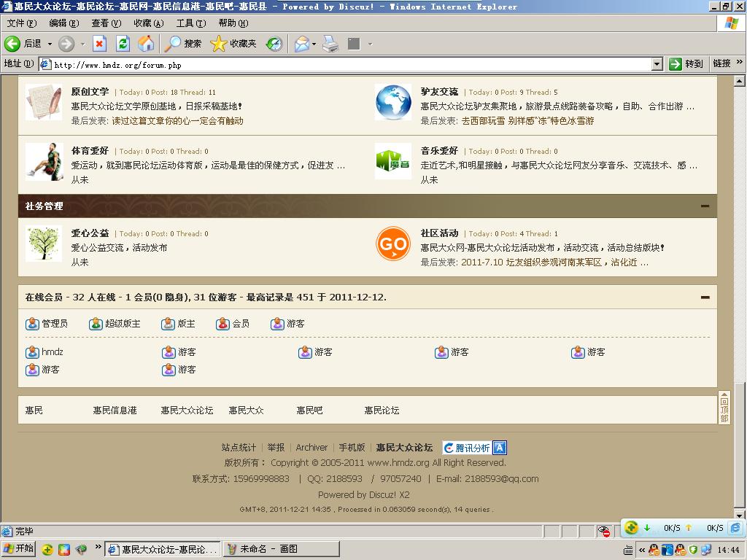Open the 收藏(A) menu
The height and width of the screenshot is (560, 747).
pos(148,23)
